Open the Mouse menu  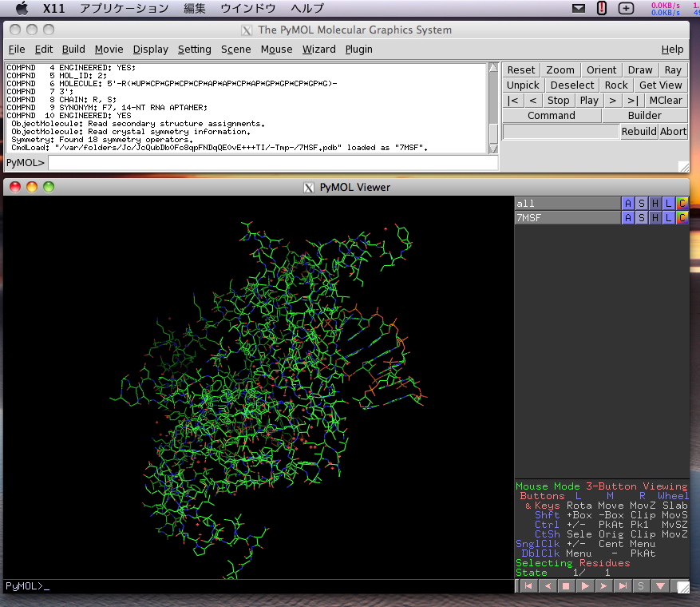(276, 50)
